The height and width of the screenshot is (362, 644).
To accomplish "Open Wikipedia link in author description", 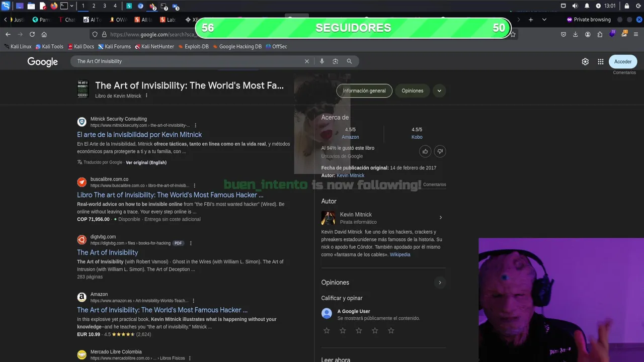I will (x=400, y=255).
